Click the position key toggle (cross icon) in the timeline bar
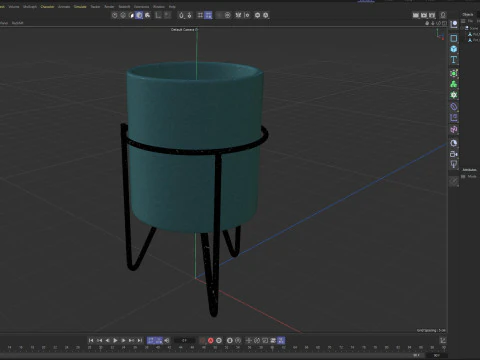 tap(249, 340)
